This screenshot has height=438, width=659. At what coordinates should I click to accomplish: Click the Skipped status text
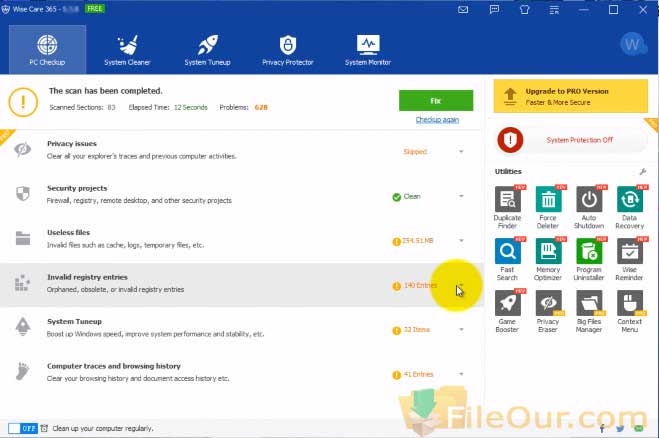click(415, 152)
